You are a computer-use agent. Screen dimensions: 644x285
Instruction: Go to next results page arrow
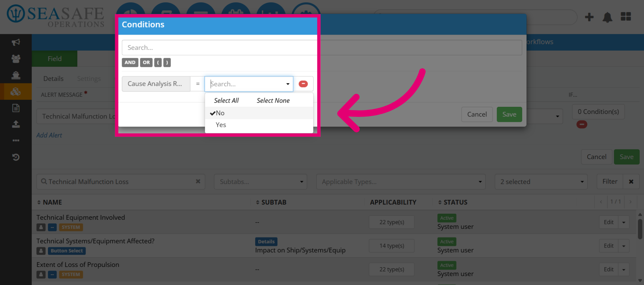click(x=631, y=202)
